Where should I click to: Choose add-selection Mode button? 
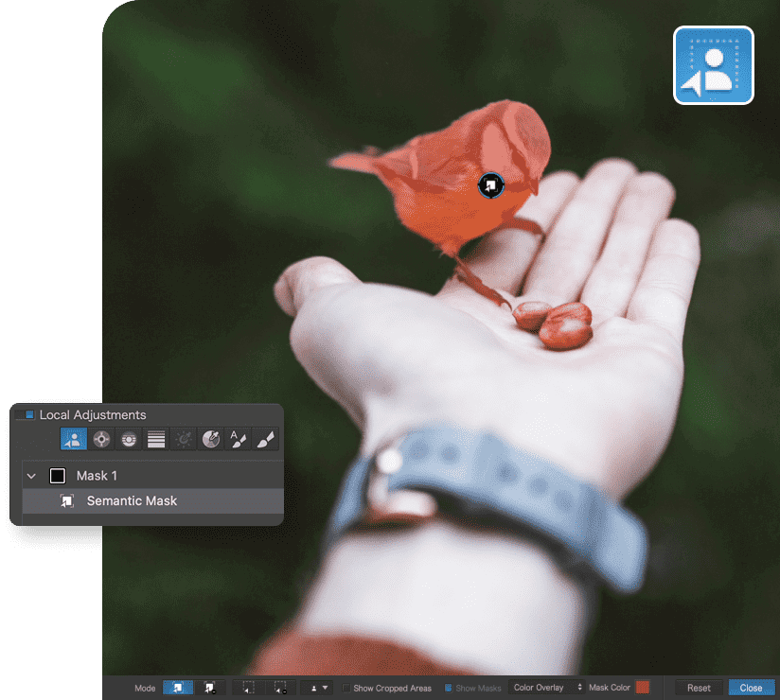pyautogui.click(x=178, y=688)
